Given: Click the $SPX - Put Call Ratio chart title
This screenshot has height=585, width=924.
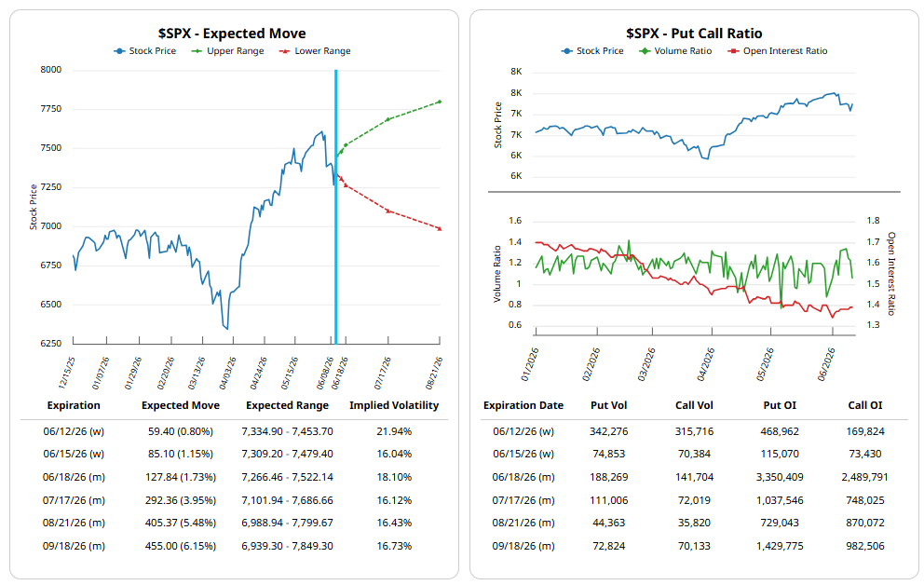Looking at the screenshot, I should [x=694, y=34].
